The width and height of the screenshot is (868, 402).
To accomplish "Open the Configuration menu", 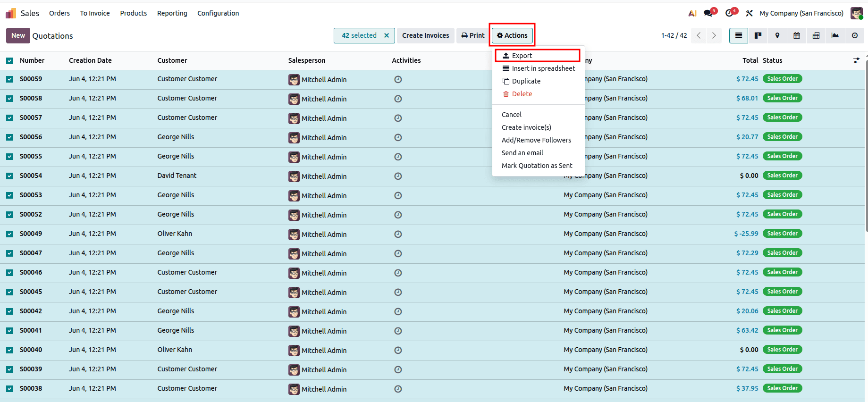I will coord(218,13).
